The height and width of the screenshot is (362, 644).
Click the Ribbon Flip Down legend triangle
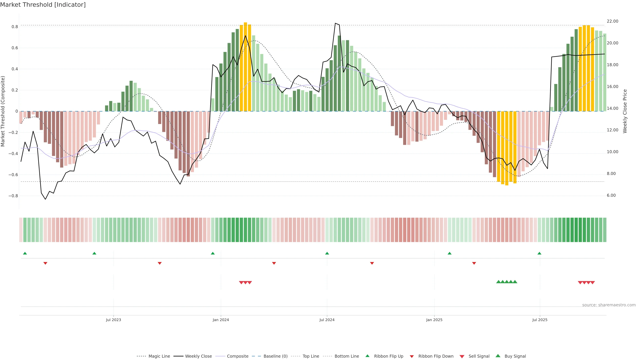412,356
